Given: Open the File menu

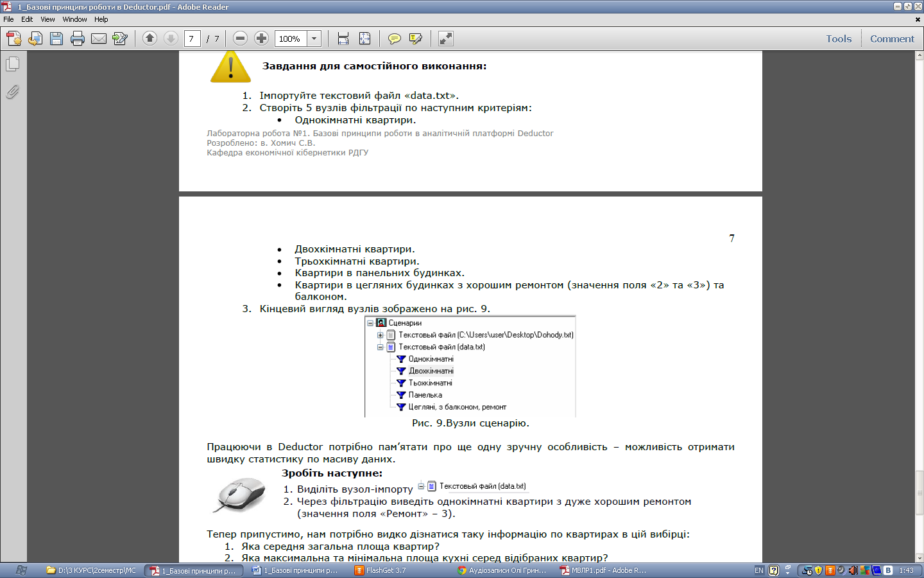Looking at the screenshot, I should (x=8, y=19).
